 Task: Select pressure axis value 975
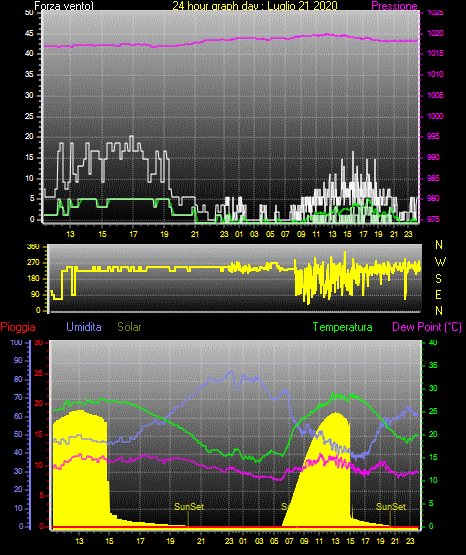433,219
